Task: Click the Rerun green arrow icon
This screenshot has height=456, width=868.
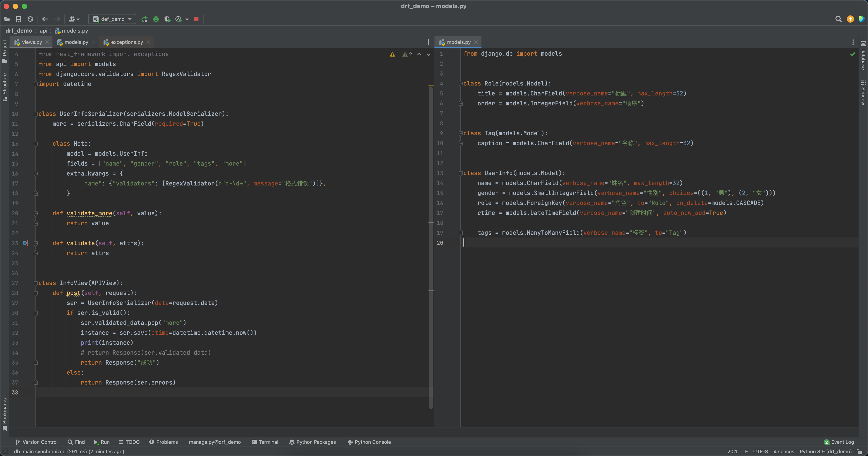Action: [x=144, y=19]
